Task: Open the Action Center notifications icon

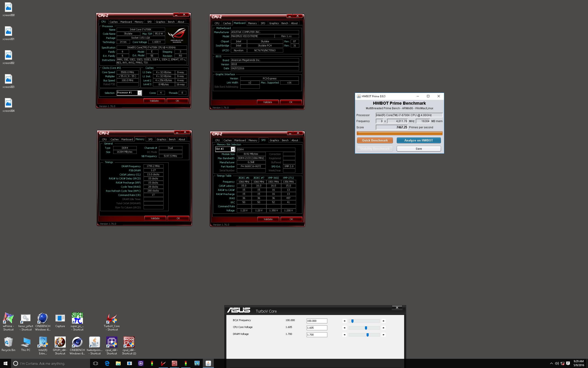Action: pyautogui.click(x=568, y=364)
